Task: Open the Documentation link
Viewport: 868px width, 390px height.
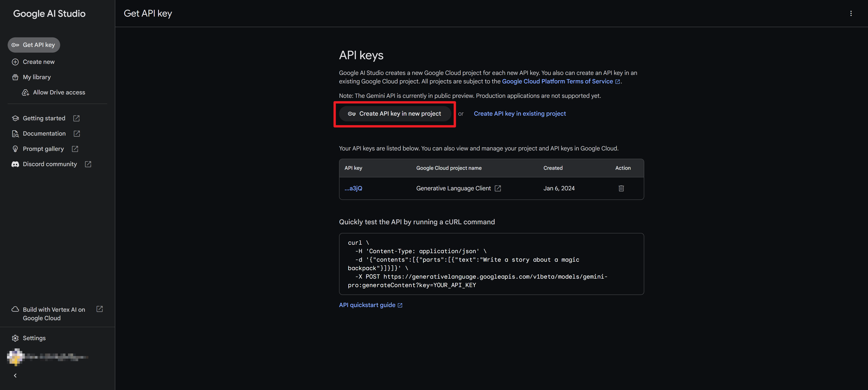Action: tap(44, 134)
